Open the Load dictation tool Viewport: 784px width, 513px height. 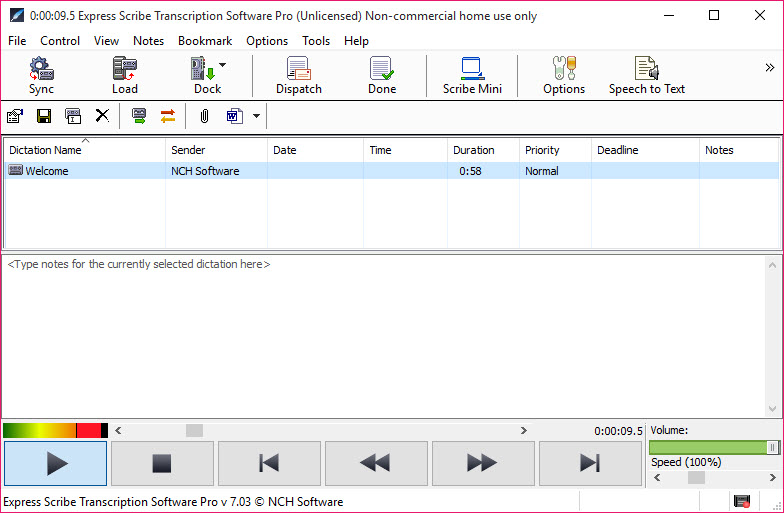pyautogui.click(x=124, y=75)
